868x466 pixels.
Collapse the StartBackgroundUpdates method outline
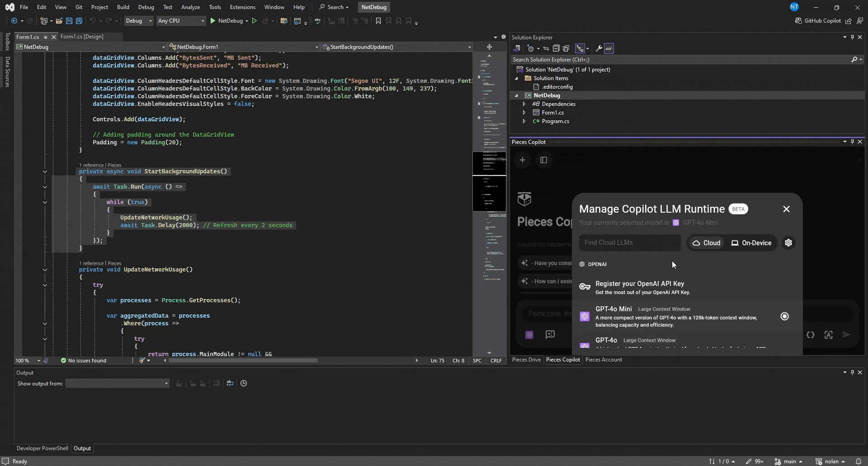[45, 171]
